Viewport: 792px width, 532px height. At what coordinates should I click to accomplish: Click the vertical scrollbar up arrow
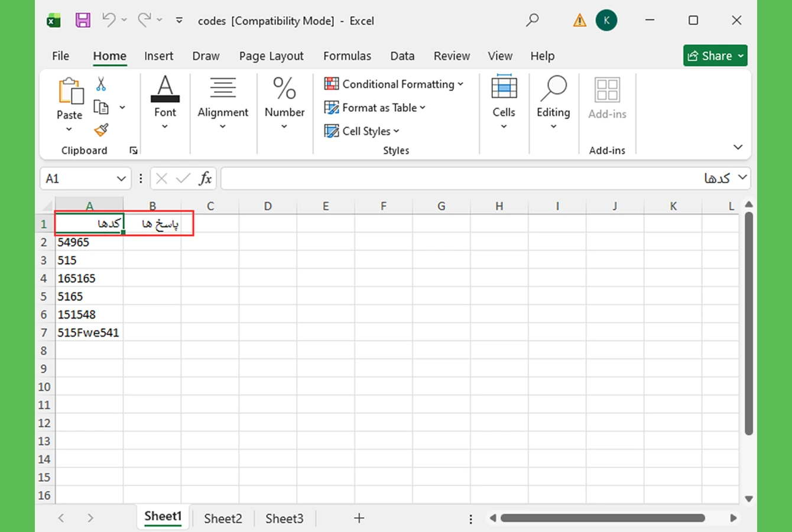click(749, 205)
